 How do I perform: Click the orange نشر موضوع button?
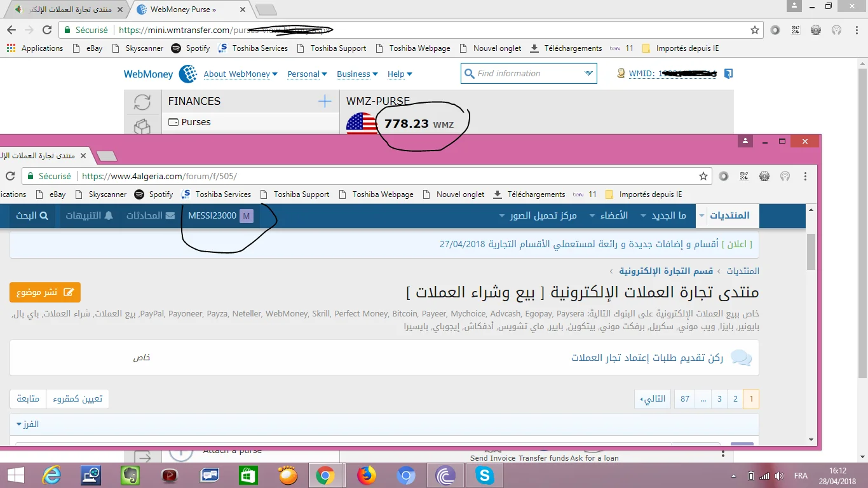(x=45, y=292)
